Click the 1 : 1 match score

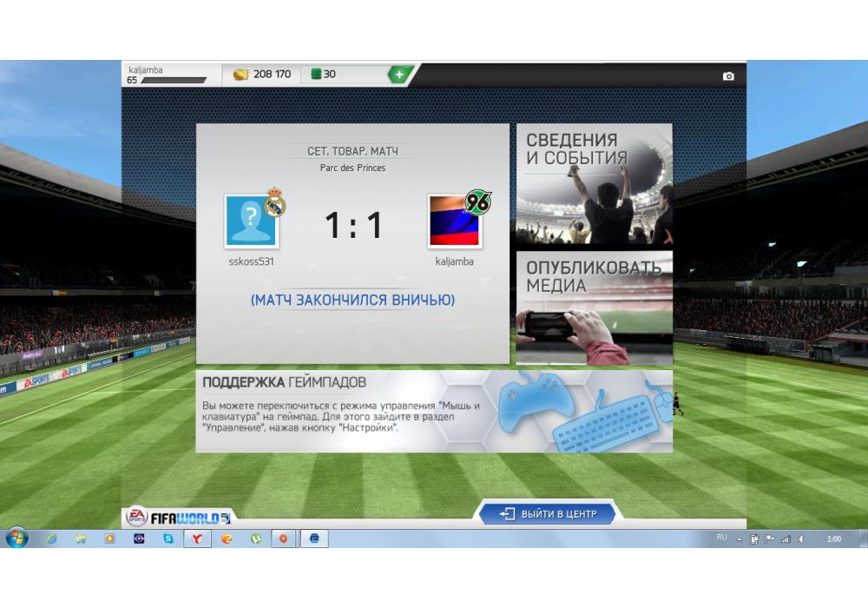[353, 225]
